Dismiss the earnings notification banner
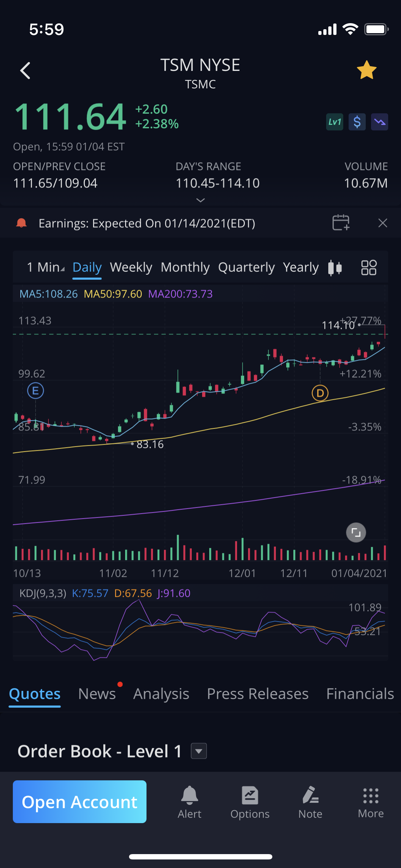Viewport: 401px width, 868px height. point(382,223)
